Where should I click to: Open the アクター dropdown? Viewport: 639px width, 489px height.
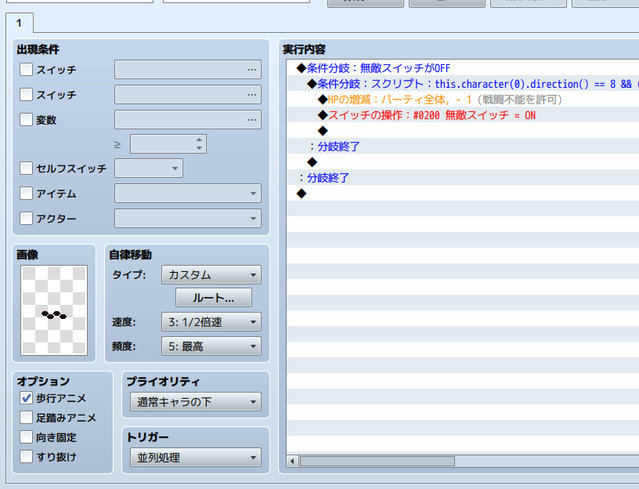pyautogui.click(x=188, y=218)
